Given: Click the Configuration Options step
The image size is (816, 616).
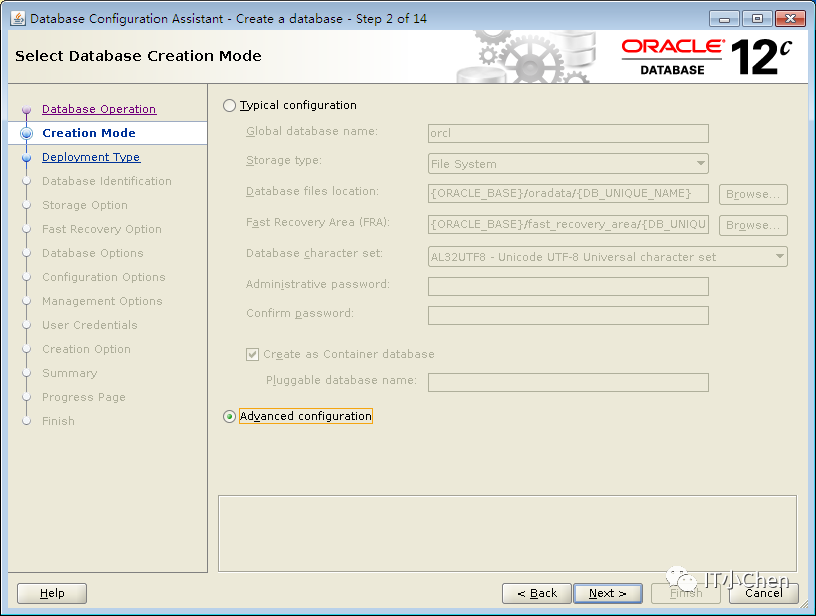Looking at the screenshot, I should 104,277.
